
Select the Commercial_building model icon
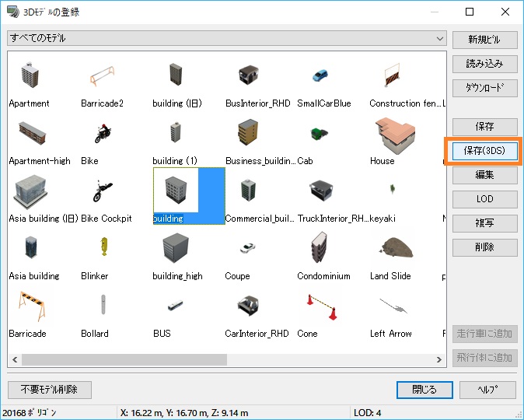(248, 190)
